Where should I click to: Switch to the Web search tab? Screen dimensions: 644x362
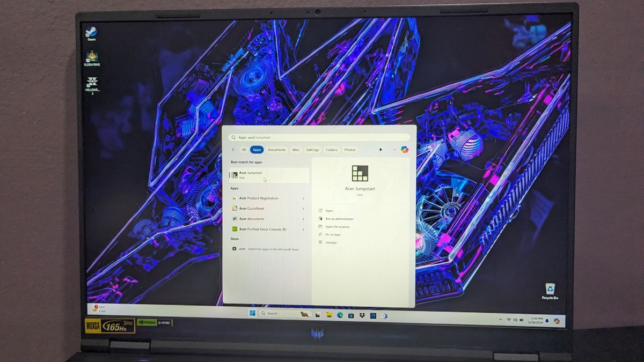point(296,150)
